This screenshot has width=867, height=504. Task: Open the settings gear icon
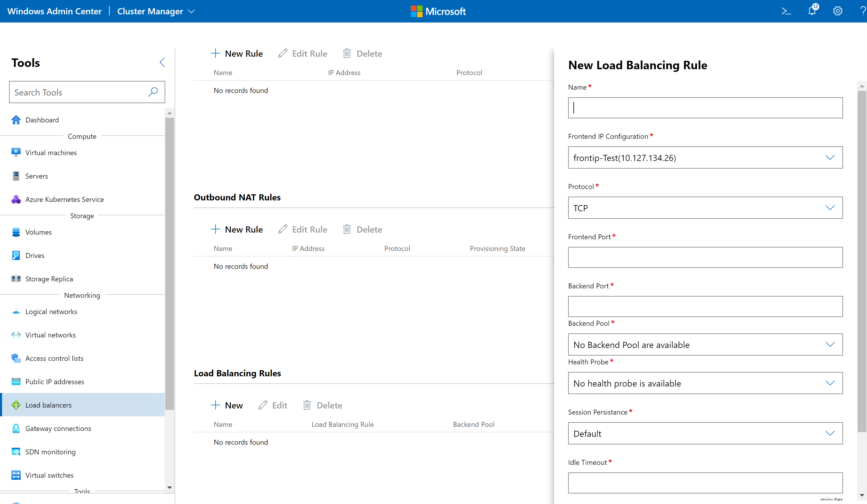(837, 11)
